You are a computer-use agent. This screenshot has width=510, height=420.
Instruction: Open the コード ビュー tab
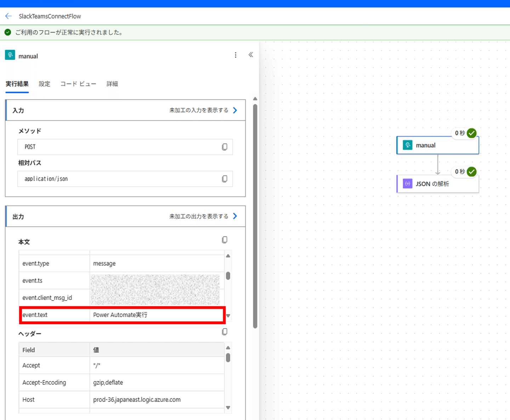click(x=78, y=84)
